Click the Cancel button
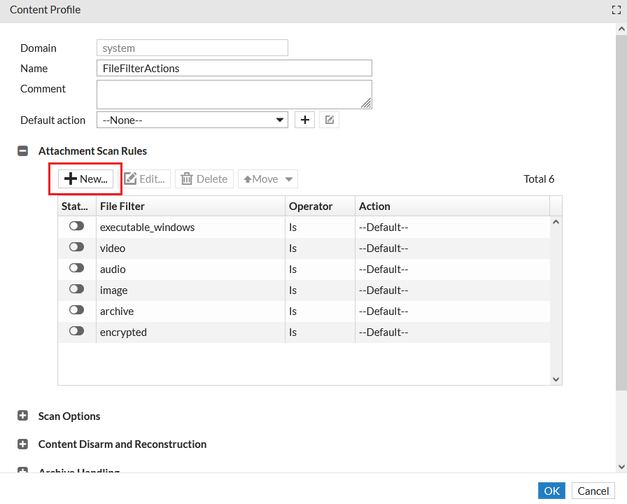Image resolution: width=627 pixels, height=504 pixels. tap(592, 491)
